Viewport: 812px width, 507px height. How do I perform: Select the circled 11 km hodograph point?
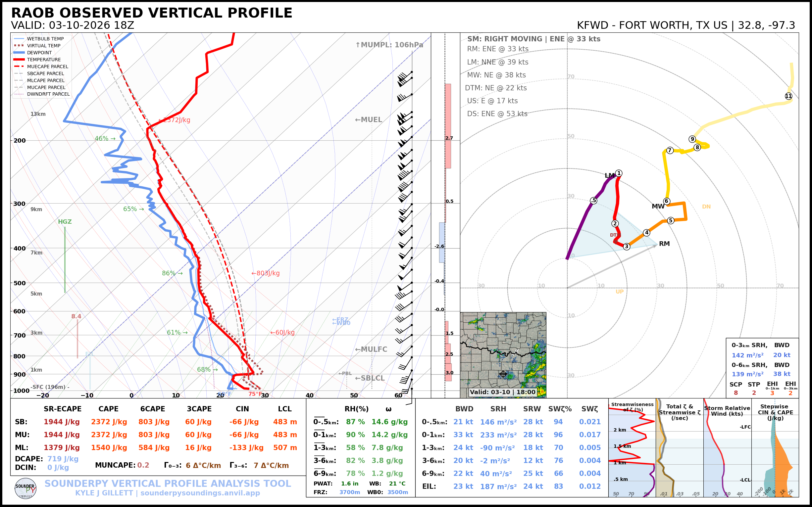[788, 96]
